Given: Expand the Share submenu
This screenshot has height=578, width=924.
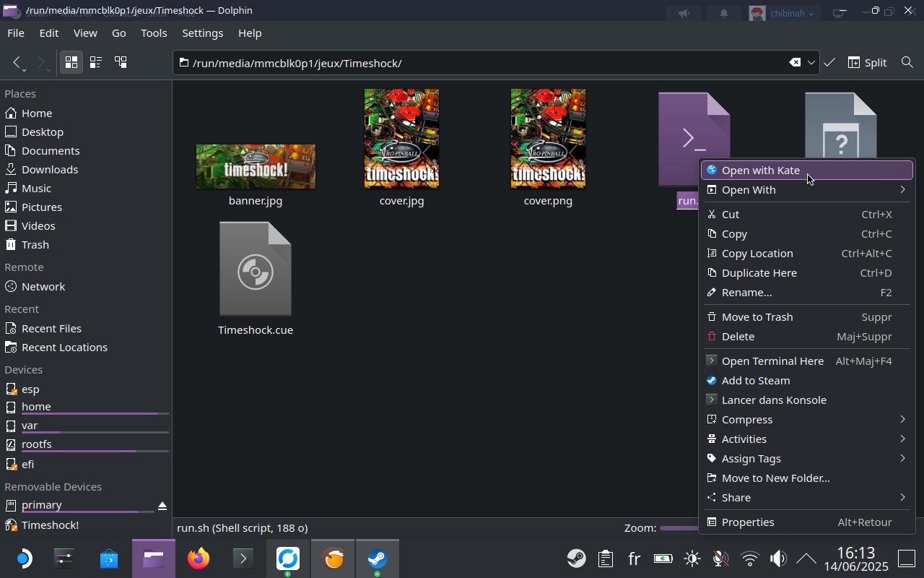Looking at the screenshot, I should click(x=807, y=498).
